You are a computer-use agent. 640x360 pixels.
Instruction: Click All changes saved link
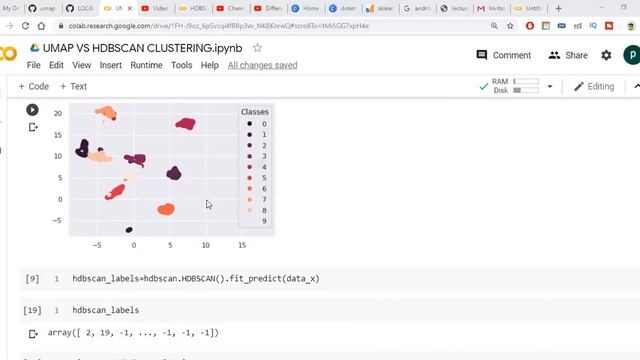pos(262,65)
